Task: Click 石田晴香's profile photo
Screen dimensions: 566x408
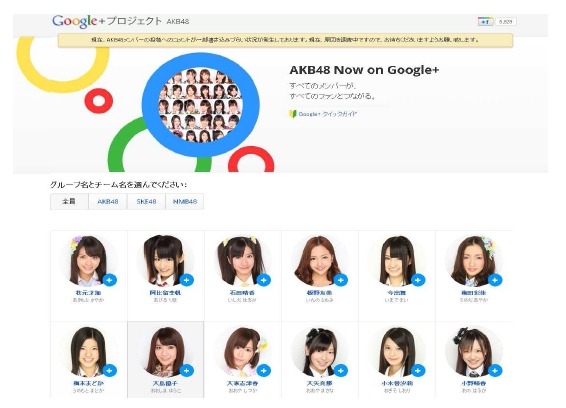Action: [x=242, y=261]
